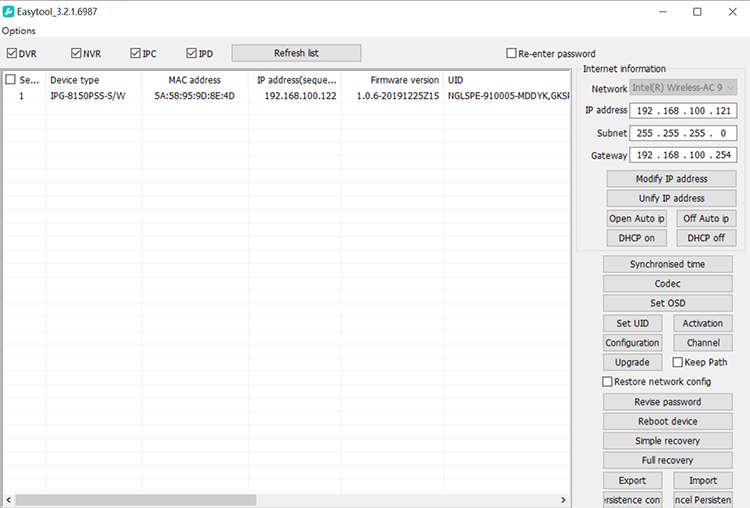Check the Keep Path option
This screenshot has height=508, width=750.
click(678, 362)
